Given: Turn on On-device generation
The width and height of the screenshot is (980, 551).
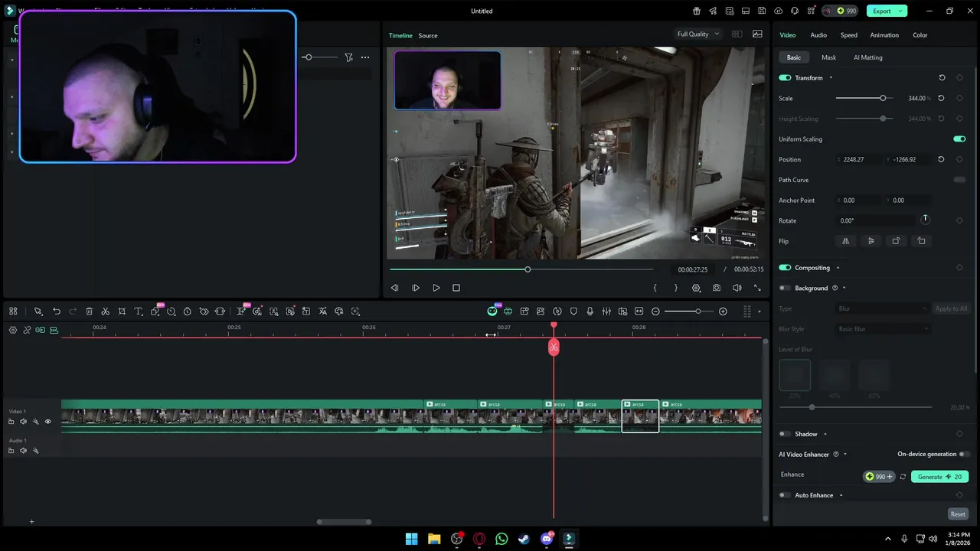Looking at the screenshot, I should click(965, 455).
